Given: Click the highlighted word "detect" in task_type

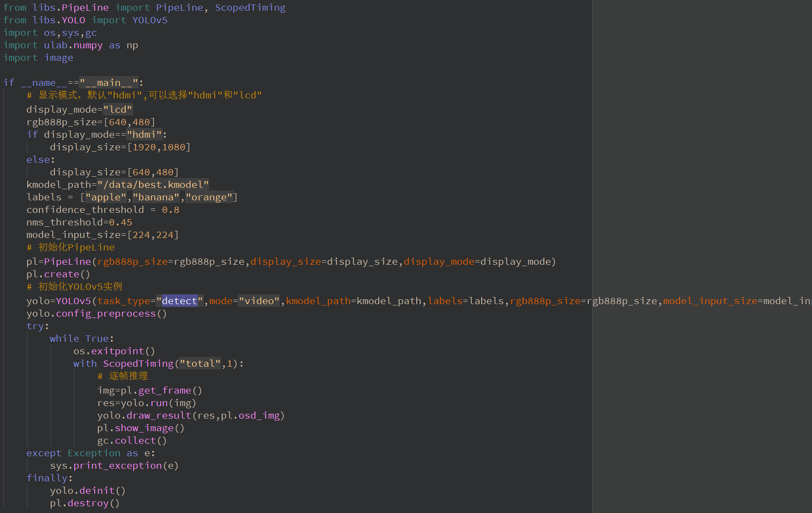Looking at the screenshot, I should 179,301.
